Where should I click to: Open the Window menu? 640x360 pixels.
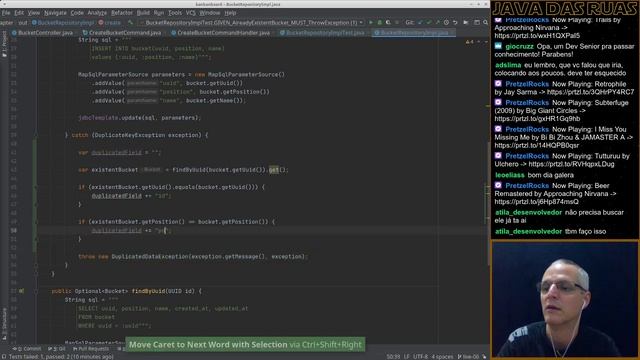coord(209,13)
